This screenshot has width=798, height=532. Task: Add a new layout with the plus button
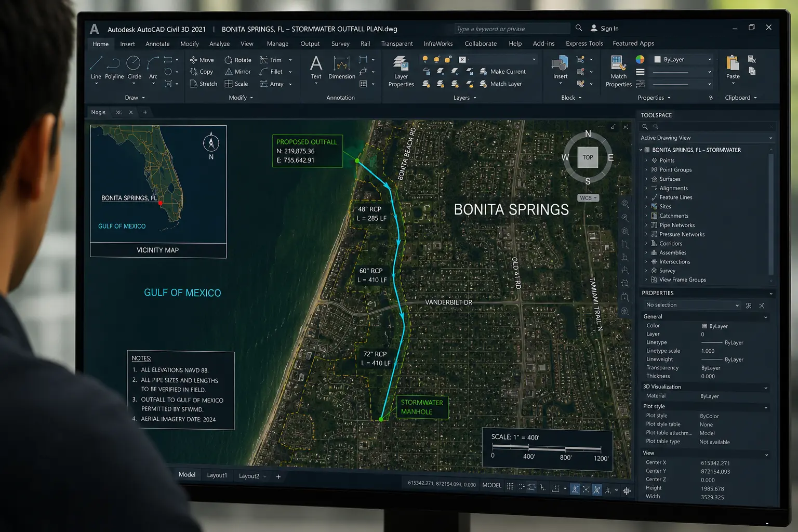pyautogui.click(x=278, y=476)
